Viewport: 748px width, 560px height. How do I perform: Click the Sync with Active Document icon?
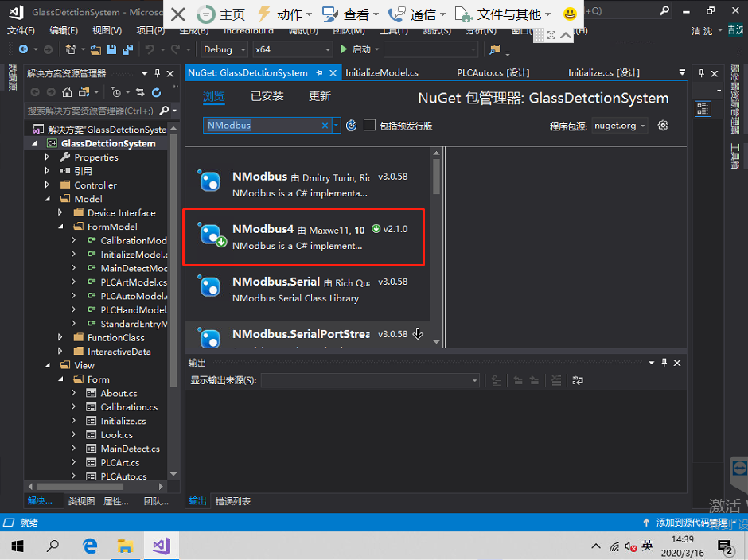pyautogui.click(x=140, y=92)
